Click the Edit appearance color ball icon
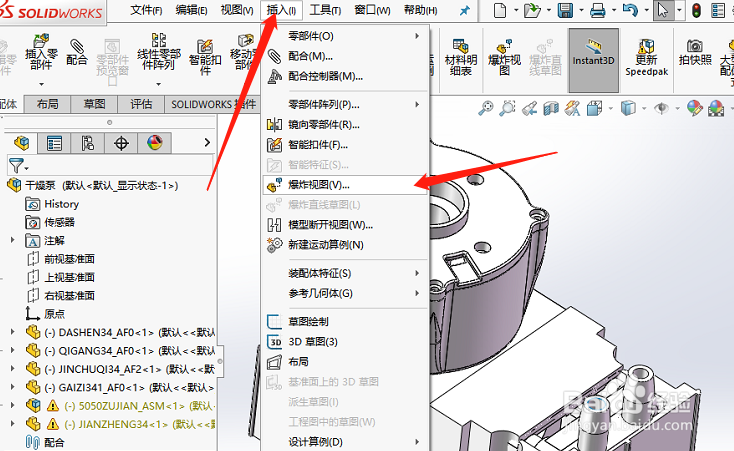Viewport: 734px width, 451px height. [x=695, y=108]
